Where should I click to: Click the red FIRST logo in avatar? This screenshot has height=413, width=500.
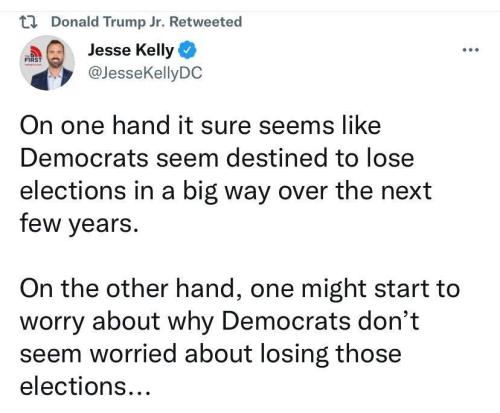(34, 56)
